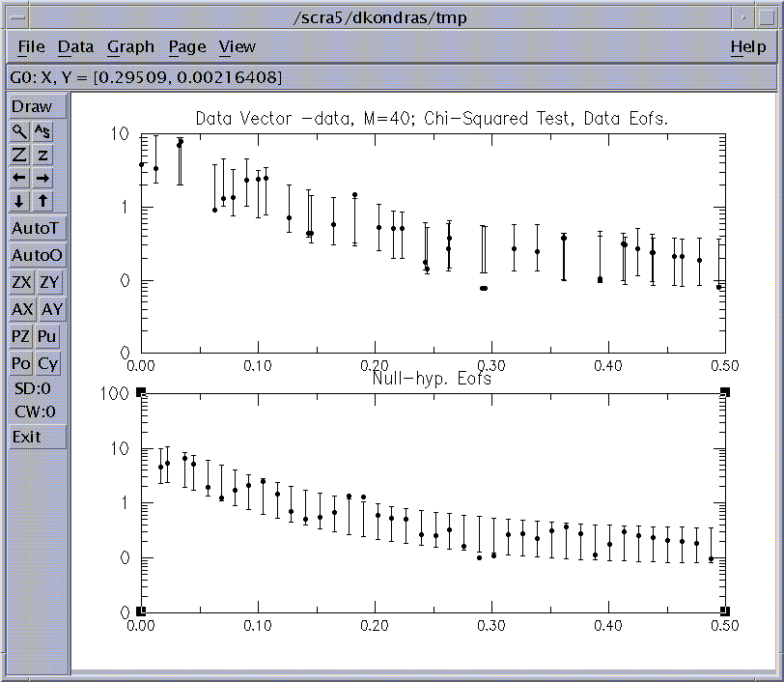The image size is (784, 682).
Task: Open the File menu
Action: coord(31,46)
